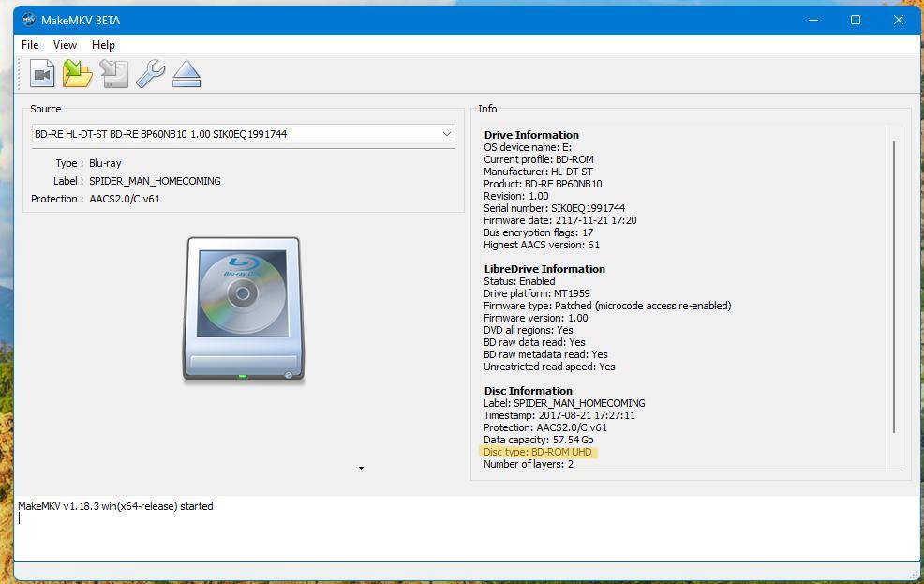This screenshot has height=584, width=924.
Task: Open Preferences via the wrench icon
Action: coord(150,74)
